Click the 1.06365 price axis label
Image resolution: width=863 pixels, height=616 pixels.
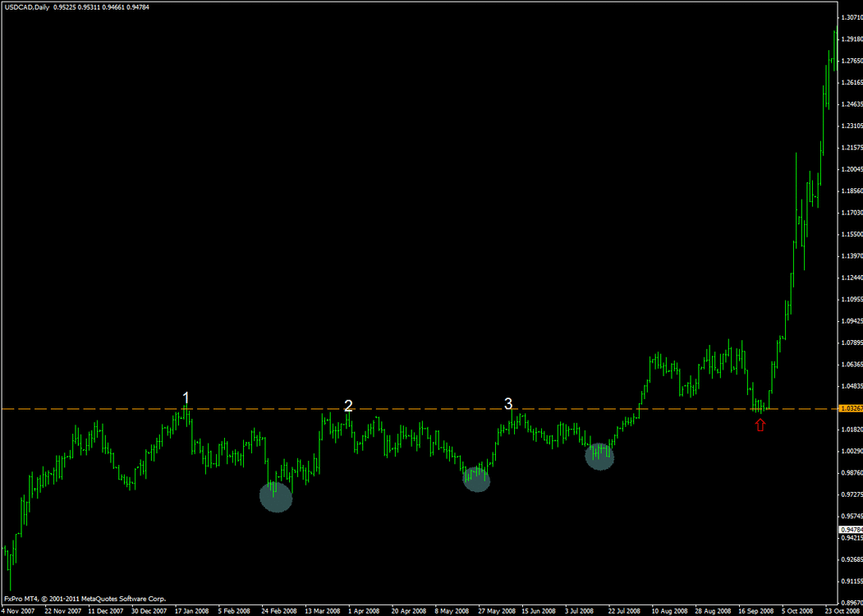point(851,365)
